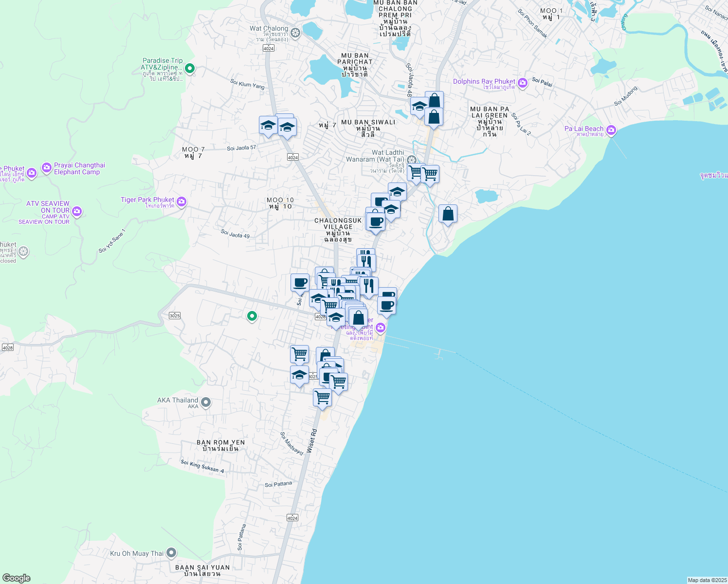Select the AKA Thailand gray marker
728x584 pixels.
tap(205, 402)
